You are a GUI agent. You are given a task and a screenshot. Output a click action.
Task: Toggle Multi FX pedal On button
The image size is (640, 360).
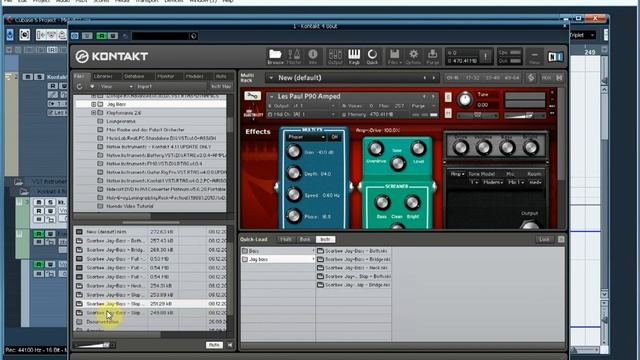pyautogui.click(x=335, y=137)
